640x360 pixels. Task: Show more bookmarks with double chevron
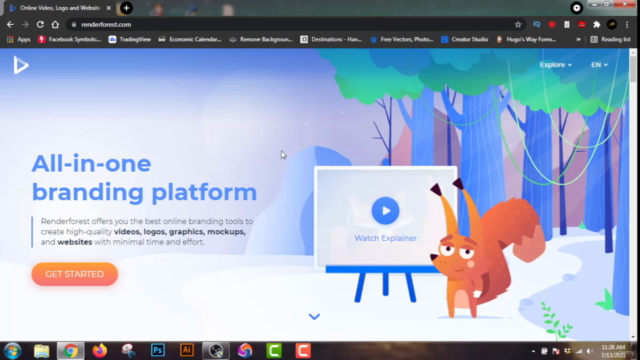(x=578, y=39)
